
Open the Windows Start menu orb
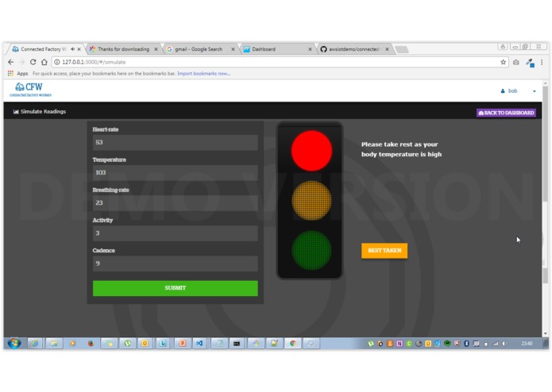pyautogui.click(x=14, y=343)
